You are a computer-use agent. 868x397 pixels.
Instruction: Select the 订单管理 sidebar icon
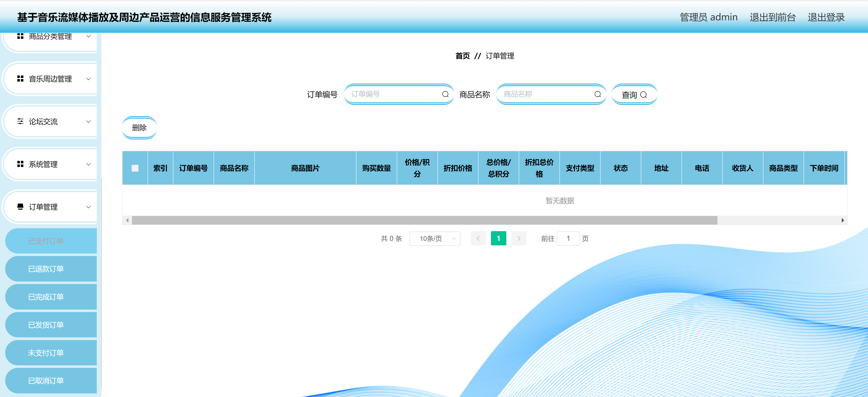click(x=20, y=207)
